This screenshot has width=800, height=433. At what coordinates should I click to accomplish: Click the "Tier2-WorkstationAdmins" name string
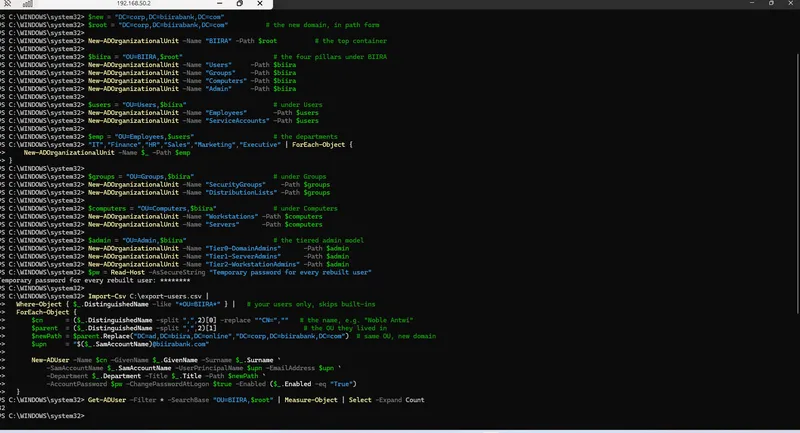(253, 264)
